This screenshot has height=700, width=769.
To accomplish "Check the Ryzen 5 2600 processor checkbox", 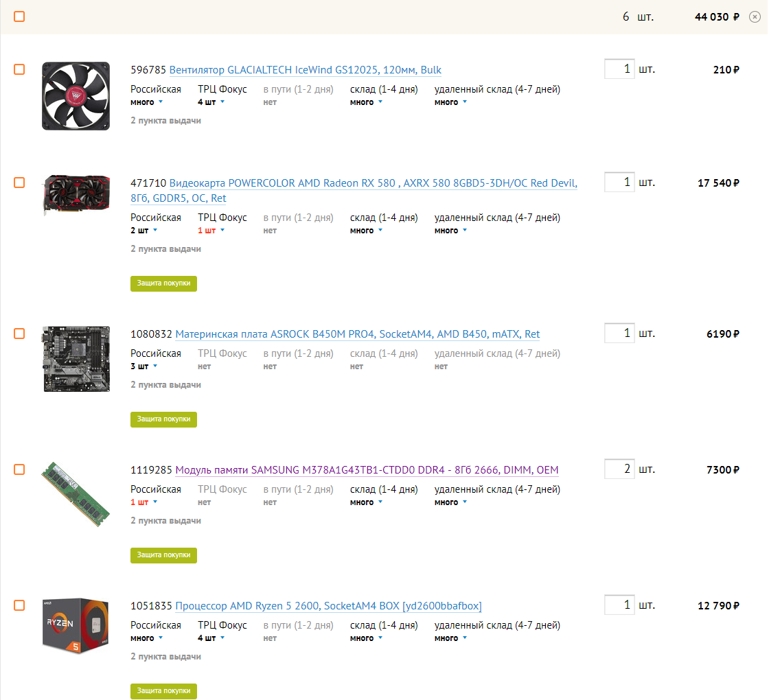I will point(19,605).
